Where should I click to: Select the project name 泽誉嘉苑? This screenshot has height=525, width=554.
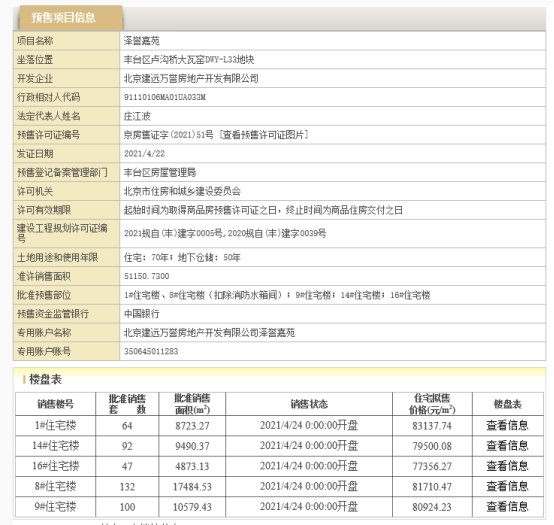pyautogui.click(x=142, y=41)
